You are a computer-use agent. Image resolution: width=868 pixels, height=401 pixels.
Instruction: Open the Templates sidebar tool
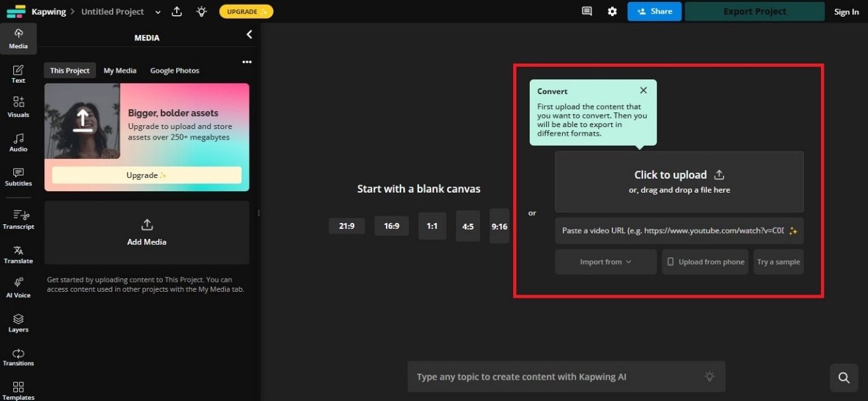tap(19, 390)
